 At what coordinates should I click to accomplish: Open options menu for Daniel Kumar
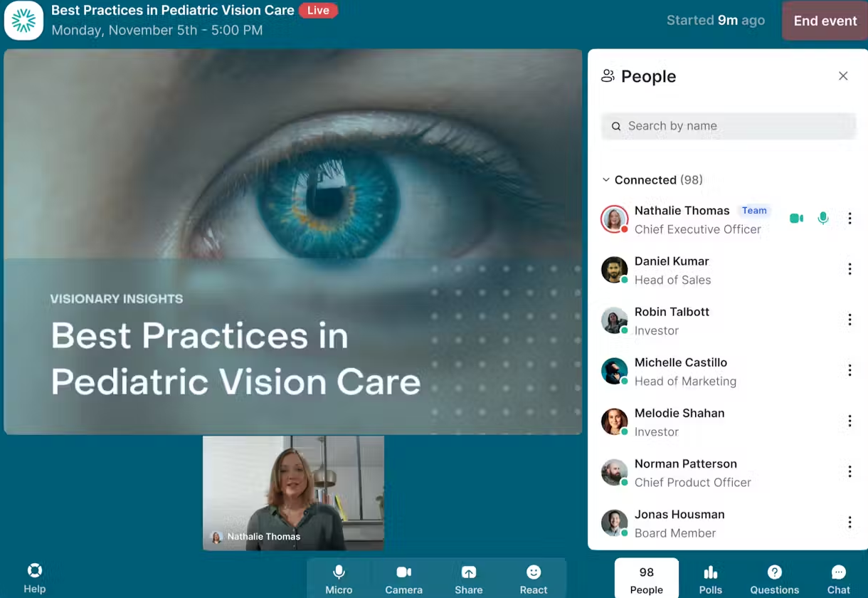coord(850,269)
